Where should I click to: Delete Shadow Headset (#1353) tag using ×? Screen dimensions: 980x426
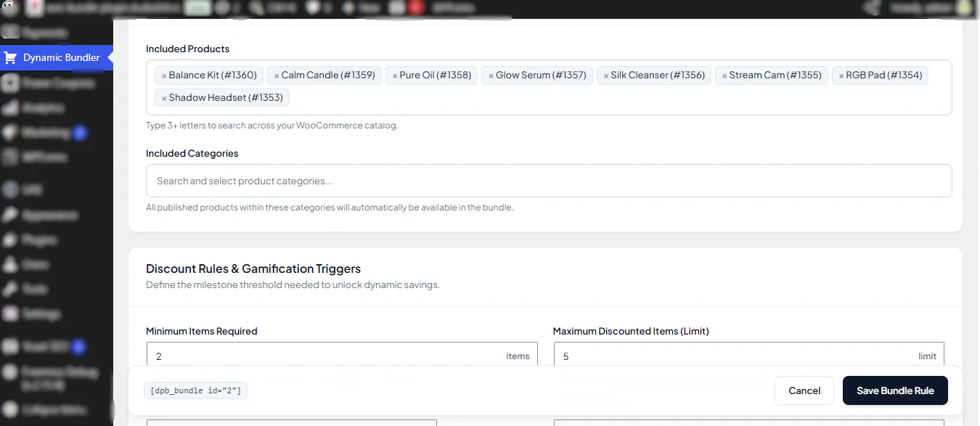coord(164,98)
